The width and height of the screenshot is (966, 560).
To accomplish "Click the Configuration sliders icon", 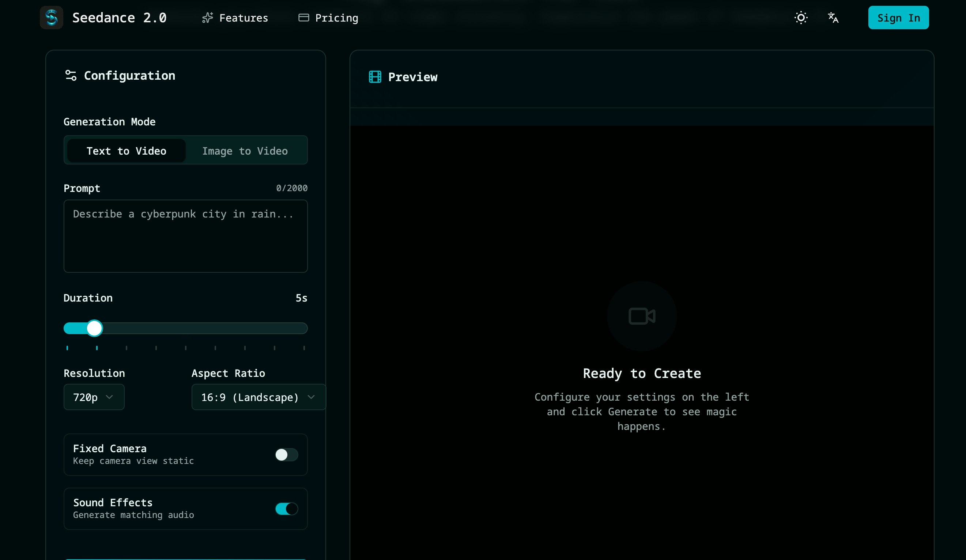I will (x=70, y=75).
